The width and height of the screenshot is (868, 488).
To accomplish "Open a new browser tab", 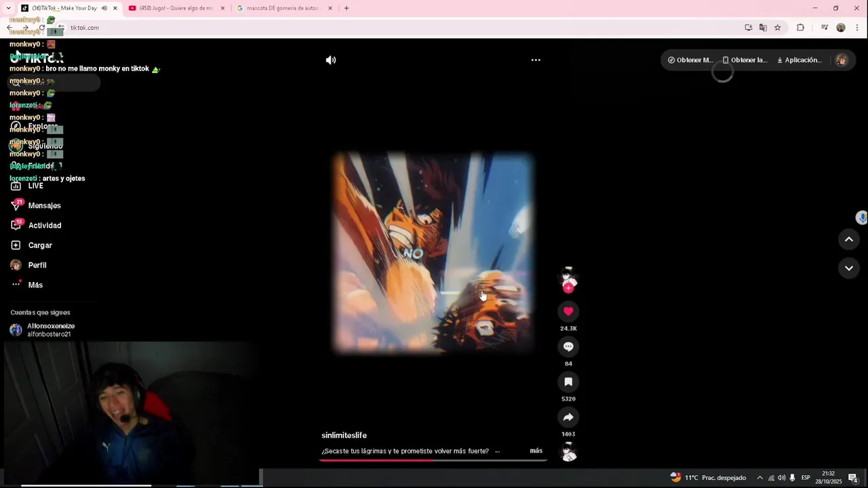I will tap(347, 8).
